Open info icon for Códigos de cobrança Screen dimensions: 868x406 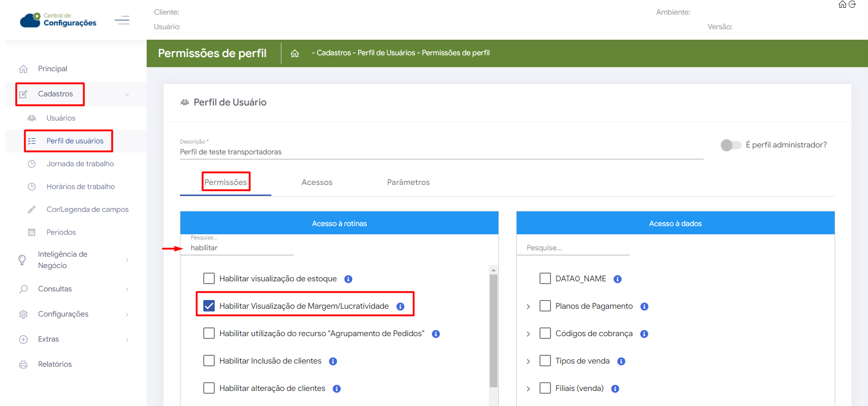(644, 334)
